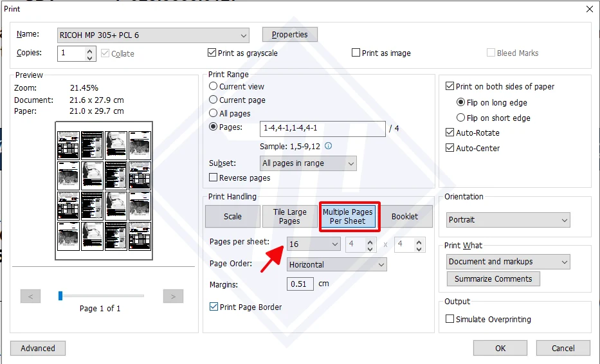
Task: Switch to Tile Large Pages mode
Action: [x=289, y=216]
